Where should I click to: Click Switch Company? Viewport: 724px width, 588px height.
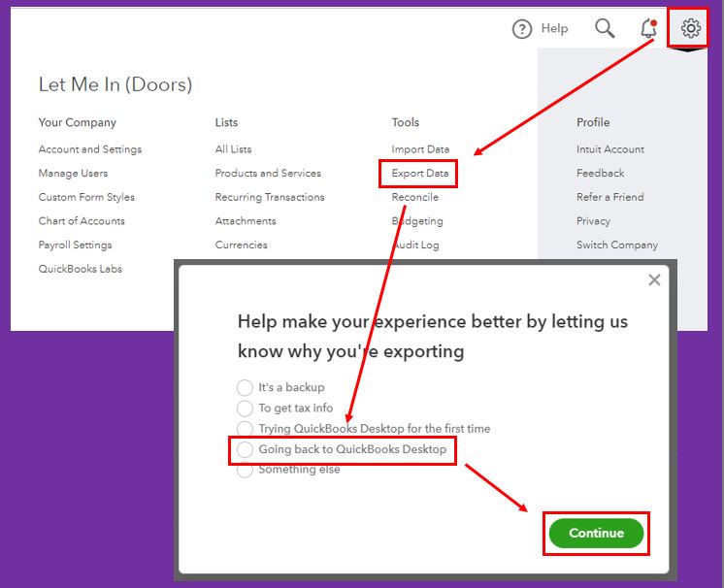(x=617, y=245)
